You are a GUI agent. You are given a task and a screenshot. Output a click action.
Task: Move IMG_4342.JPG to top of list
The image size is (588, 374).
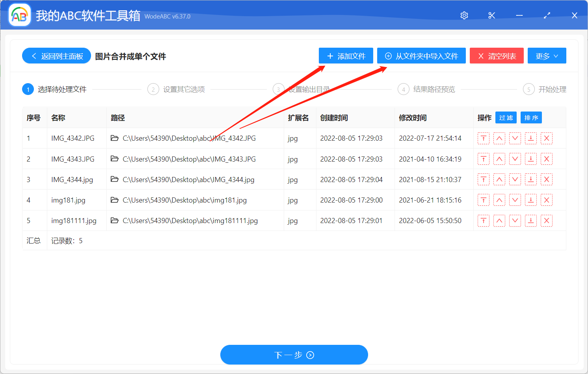[484, 138]
